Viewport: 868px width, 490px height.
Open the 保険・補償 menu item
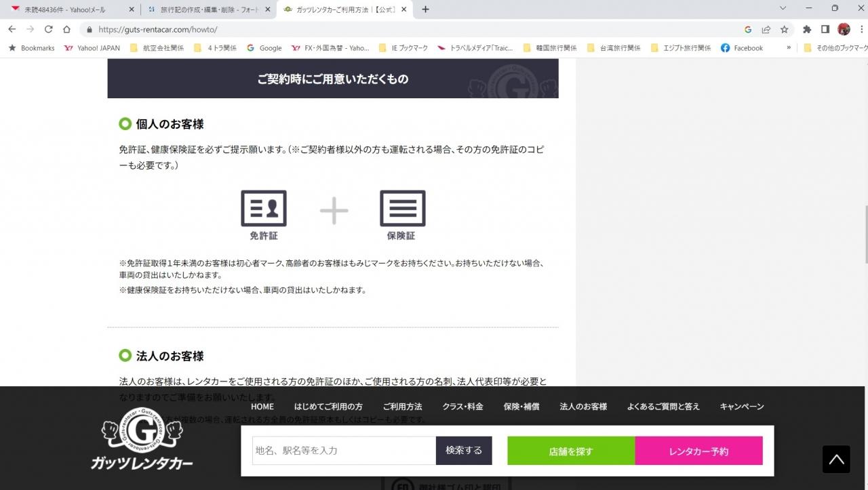521,407
